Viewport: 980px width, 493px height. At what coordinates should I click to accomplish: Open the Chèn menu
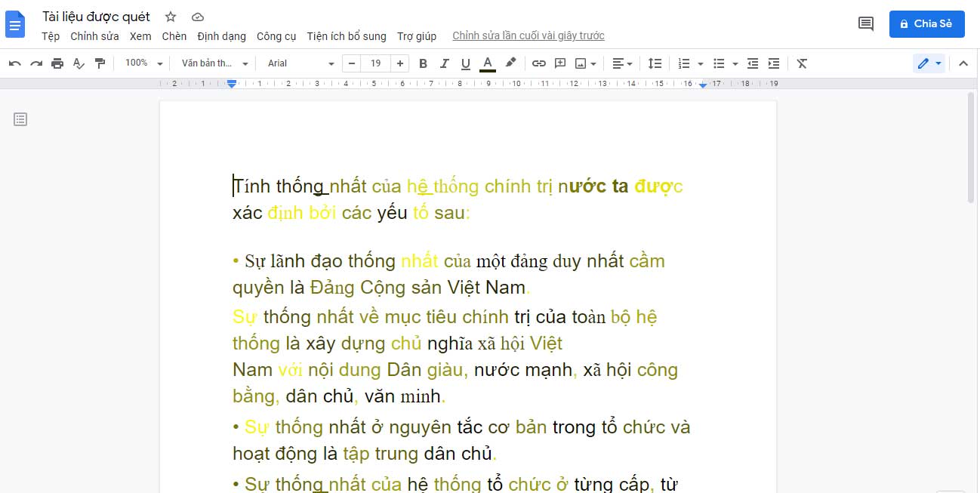(x=174, y=36)
